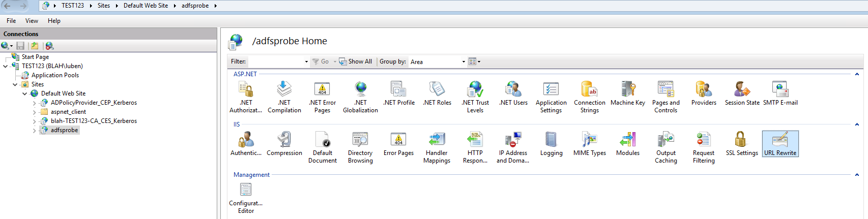The image size is (868, 219).
Task: Open URL Rewrite feature
Action: click(780, 144)
